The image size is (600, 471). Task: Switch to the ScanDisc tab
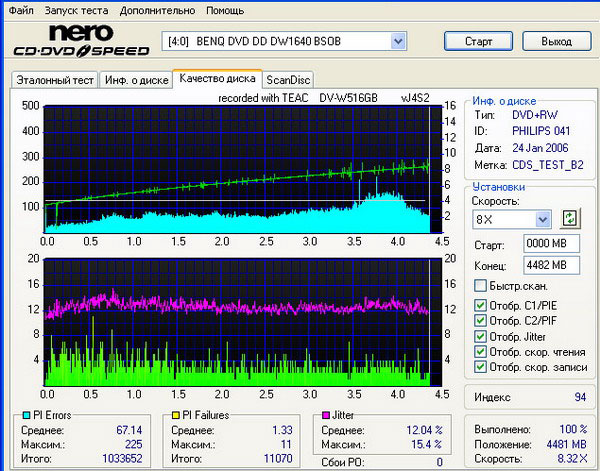tap(288, 80)
